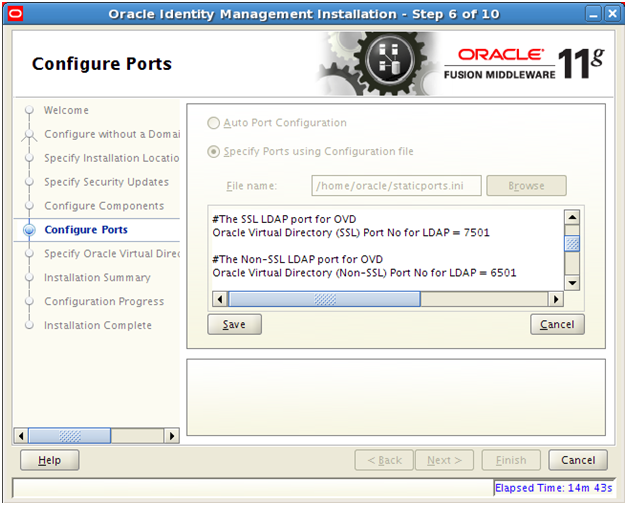Cancel editing the ports file
Screen dimensions: 627x505
click(x=557, y=324)
